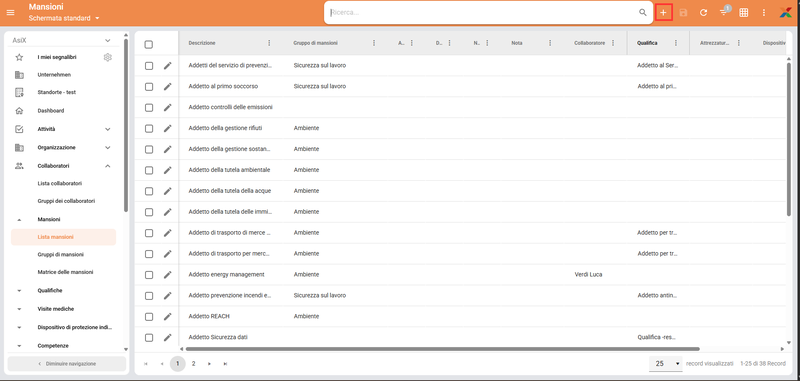The height and width of the screenshot is (381, 800).
Task: Open Gruppi dei collaboratori
Action: tap(66, 201)
